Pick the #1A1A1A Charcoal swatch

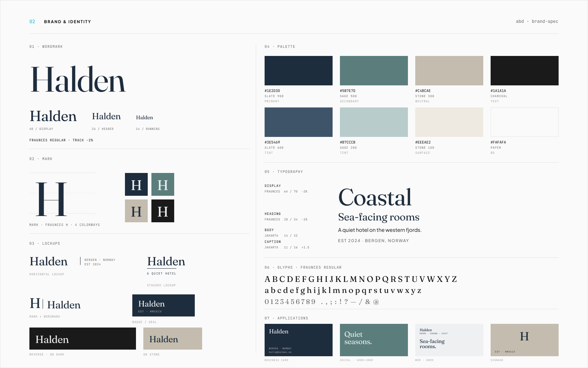point(524,71)
